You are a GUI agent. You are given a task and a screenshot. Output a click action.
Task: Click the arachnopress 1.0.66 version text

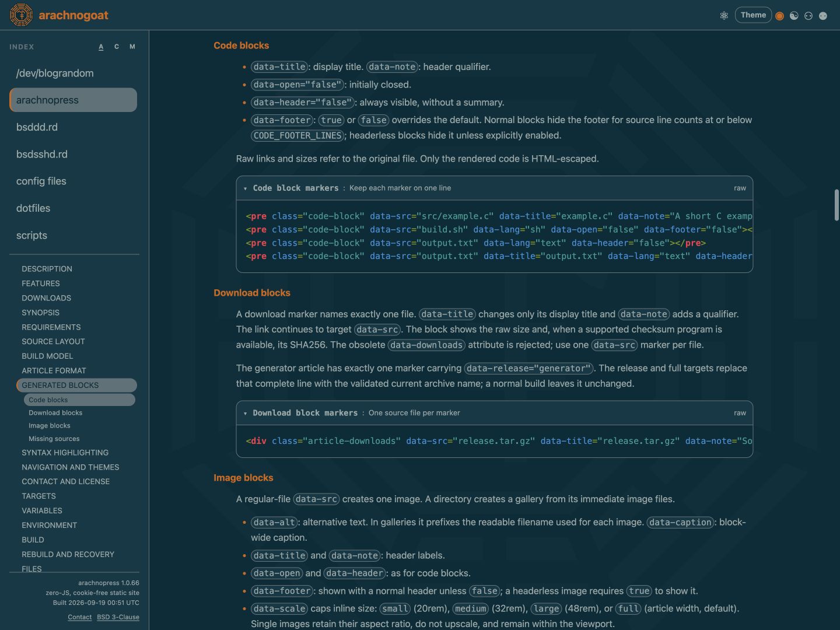[108, 583]
